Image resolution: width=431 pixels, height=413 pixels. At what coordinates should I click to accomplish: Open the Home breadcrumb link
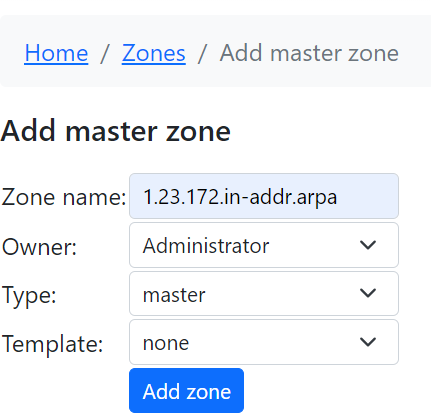pyautogui.click(x=56, y=53)
